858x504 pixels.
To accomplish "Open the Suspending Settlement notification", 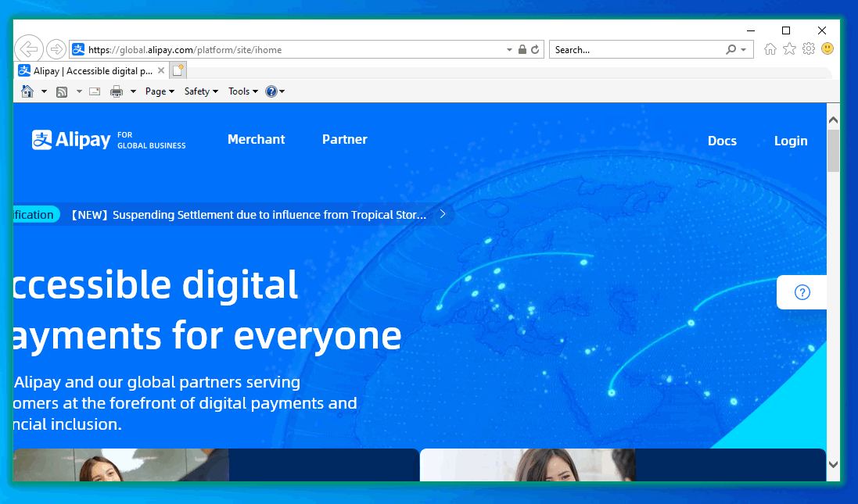I will 249,215.
